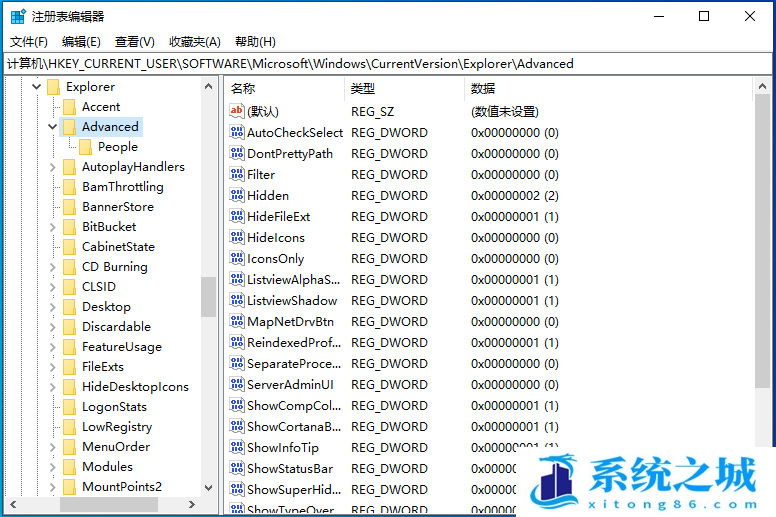
Task: Click the HideIcons DWORD icon
Action: 237,237
